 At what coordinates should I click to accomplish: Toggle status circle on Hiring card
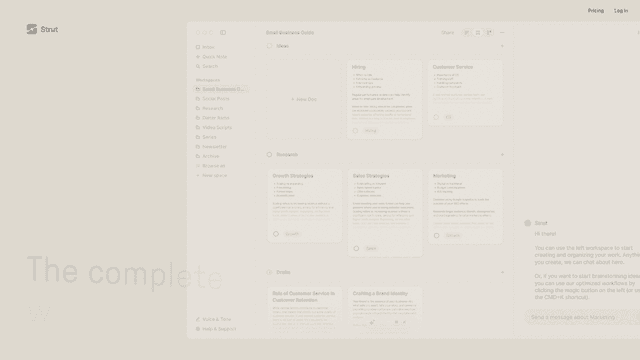tap(356, 131)
